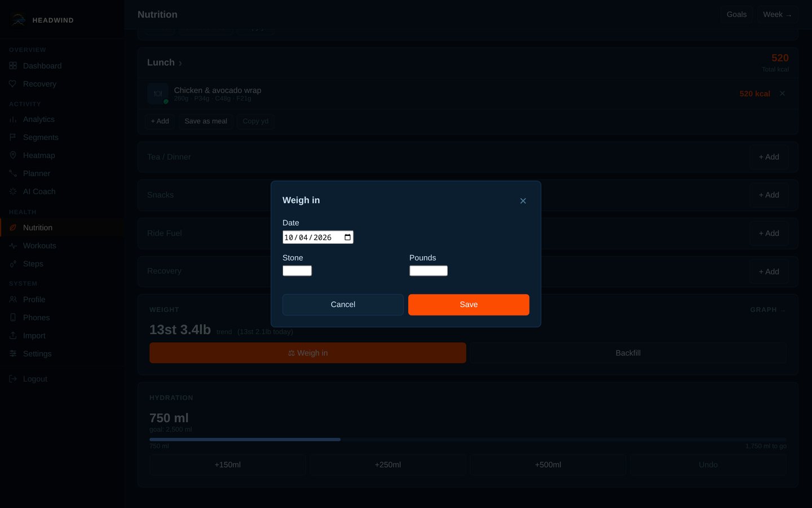Close the Weigh in dialog
812x508 pixels.
[523, 201]
